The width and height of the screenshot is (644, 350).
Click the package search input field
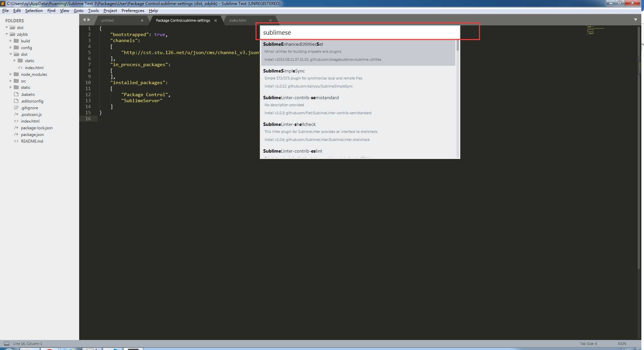pyautogui.click(x=360, y=32)
